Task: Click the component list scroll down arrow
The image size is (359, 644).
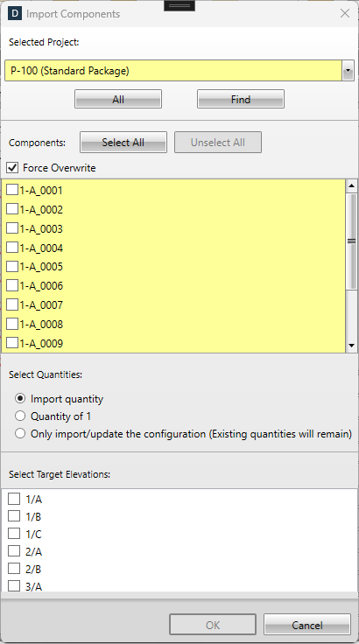Action: pos(351,346)
